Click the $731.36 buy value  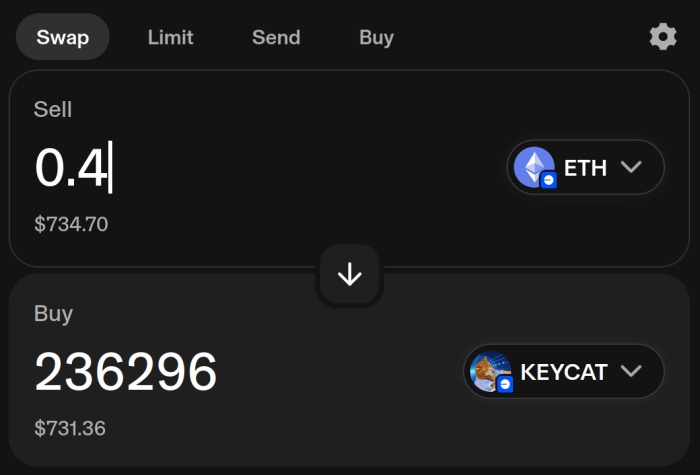[70, 428]
